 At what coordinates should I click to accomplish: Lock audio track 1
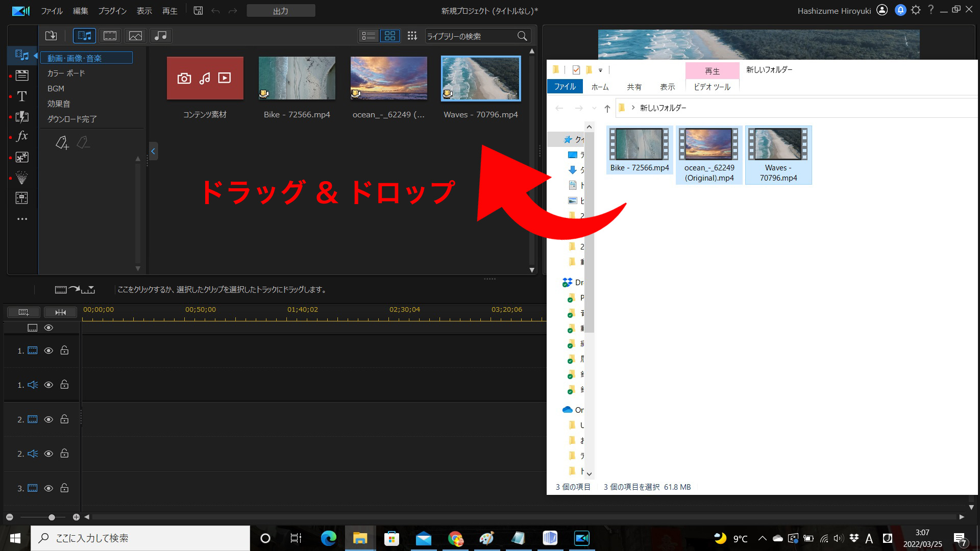(x=64, y=385)
